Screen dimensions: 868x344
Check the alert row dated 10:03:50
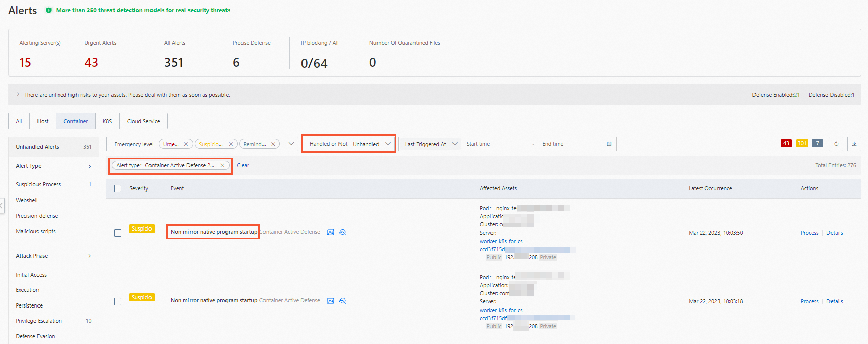[118, 233]
